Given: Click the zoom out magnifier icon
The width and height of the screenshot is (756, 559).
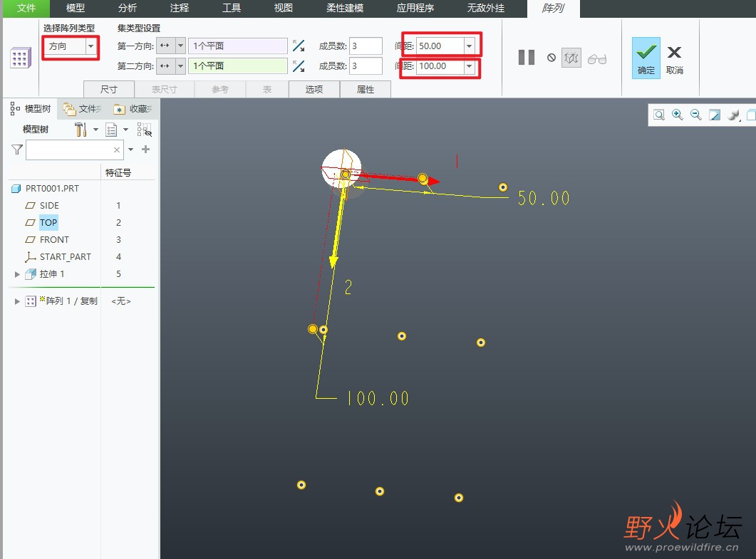Looking at the screenshot, I should (695, 115).
